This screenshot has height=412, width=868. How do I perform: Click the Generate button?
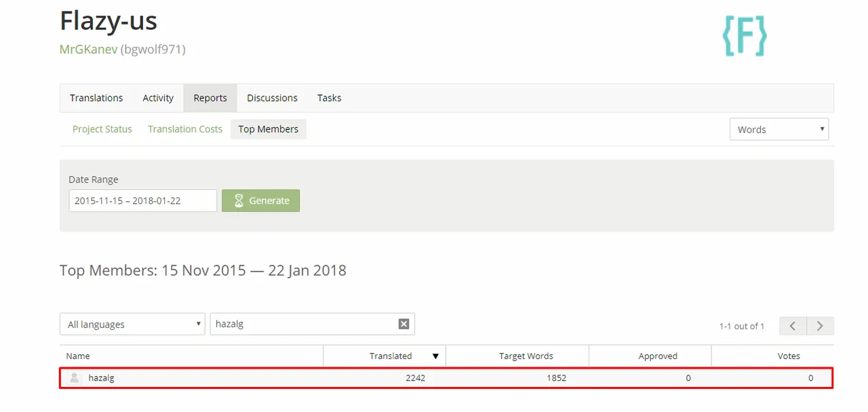260,200
